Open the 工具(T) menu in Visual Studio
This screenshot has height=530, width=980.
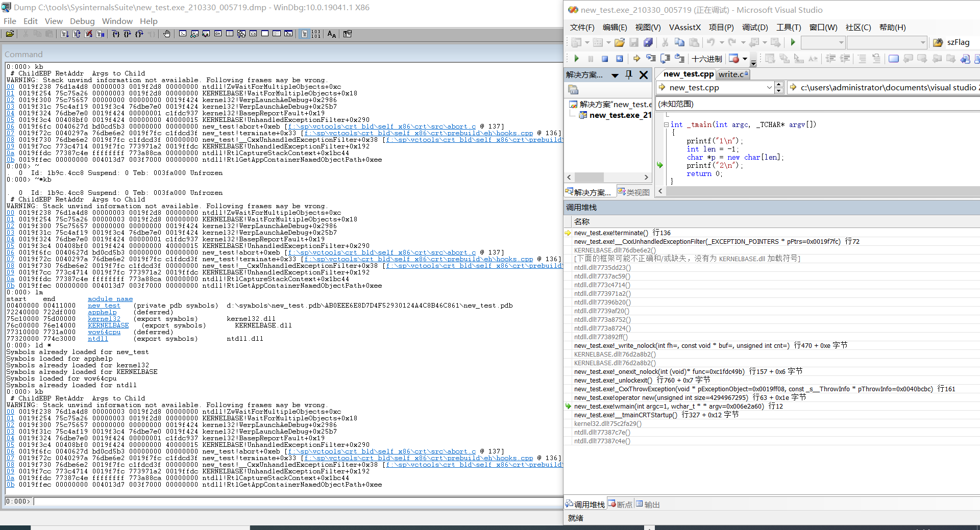click(x=789, y=28)
